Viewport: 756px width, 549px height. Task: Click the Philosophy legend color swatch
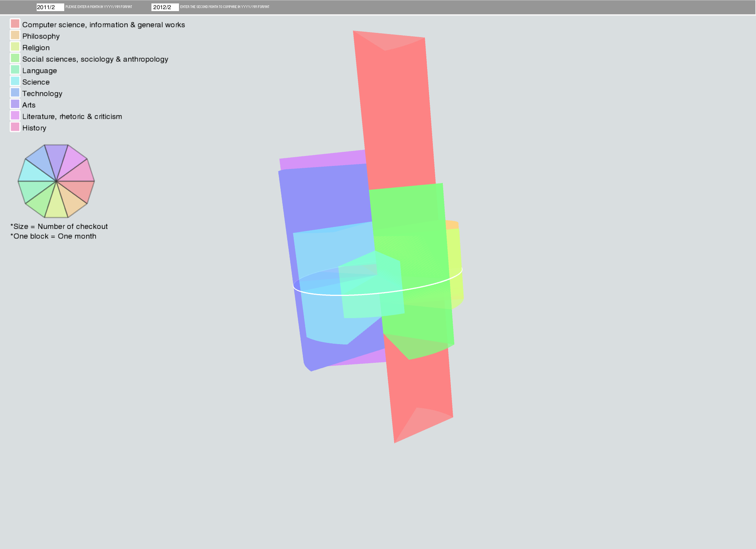pyautogui.click(x=15, y=35)
